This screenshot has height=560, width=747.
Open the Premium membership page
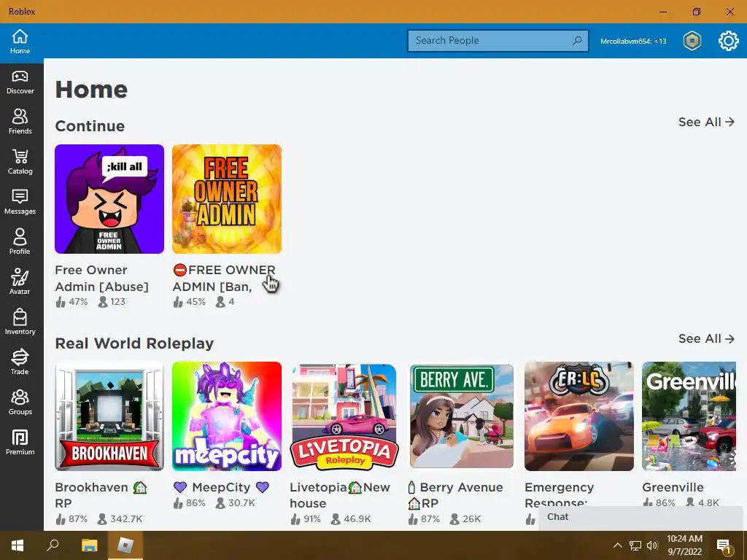tap(20, 443)
